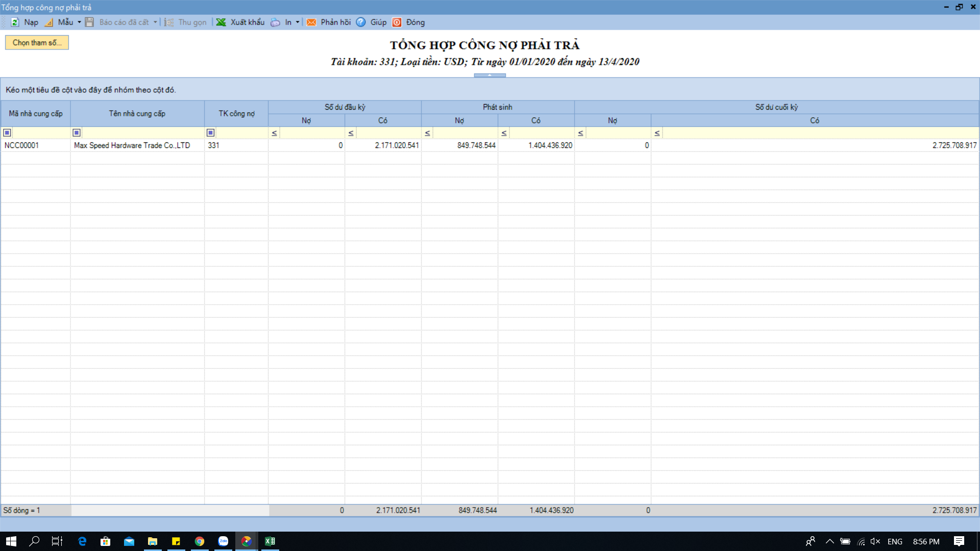Click the filter field under Phát sinh Nợ
The width and height of the screenshot is (980, 551).
pos(464,133)
